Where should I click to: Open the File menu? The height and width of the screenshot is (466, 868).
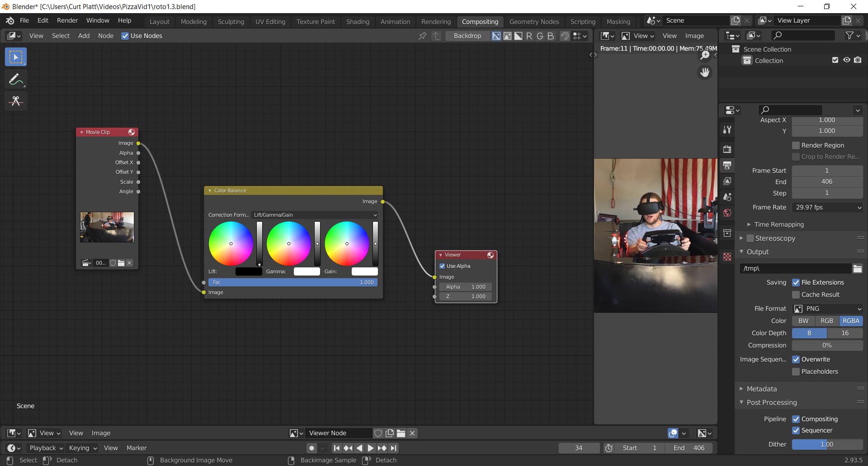point(24,20)
